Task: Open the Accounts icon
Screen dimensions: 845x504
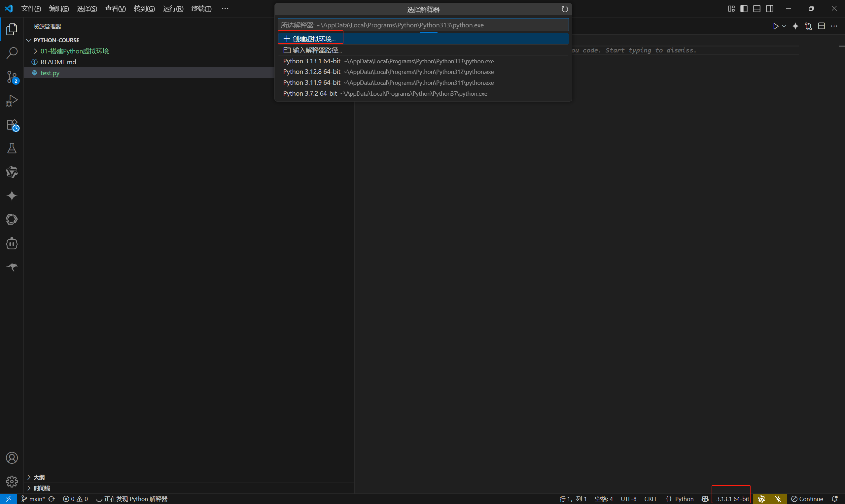Action: click(x=12, y=458)
